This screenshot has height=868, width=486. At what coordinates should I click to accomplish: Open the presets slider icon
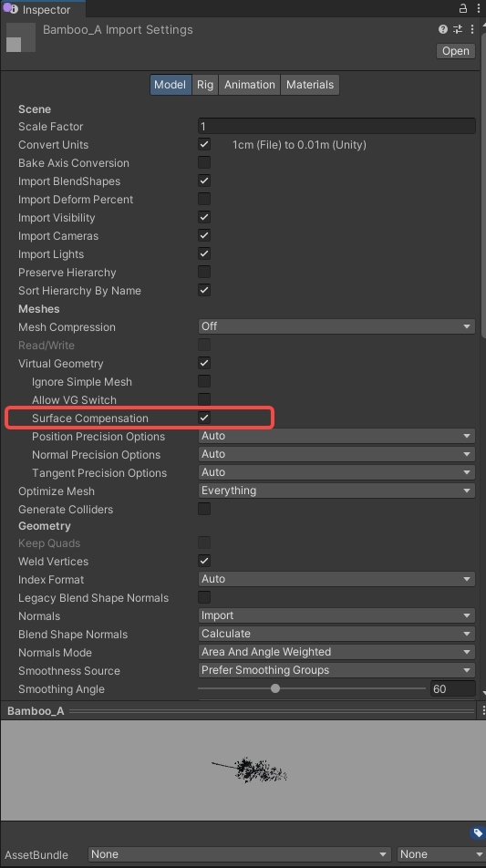click(458, 29)
